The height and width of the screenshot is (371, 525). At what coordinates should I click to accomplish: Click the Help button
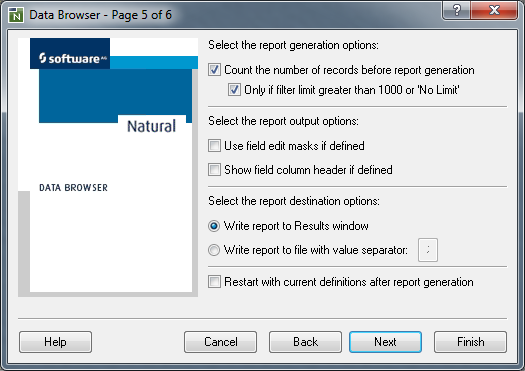[56, 342]
